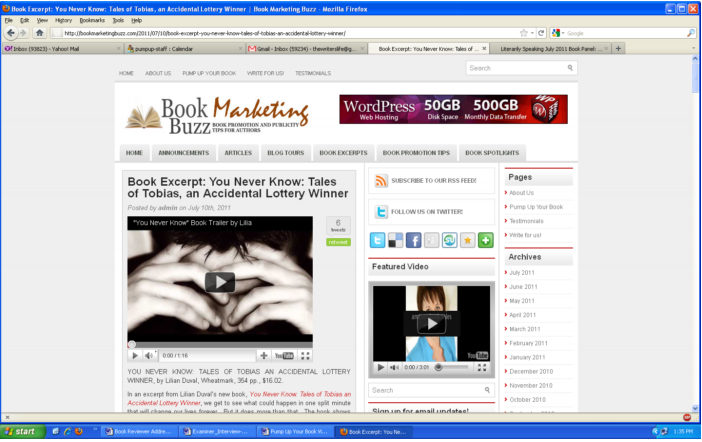Click the admin author link

(167, 208)
